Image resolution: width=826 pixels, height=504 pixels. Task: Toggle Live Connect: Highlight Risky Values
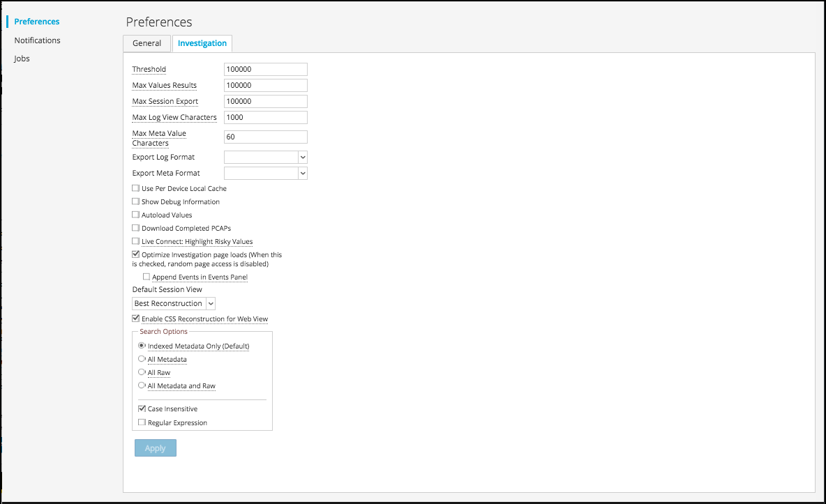pos(136,241)
